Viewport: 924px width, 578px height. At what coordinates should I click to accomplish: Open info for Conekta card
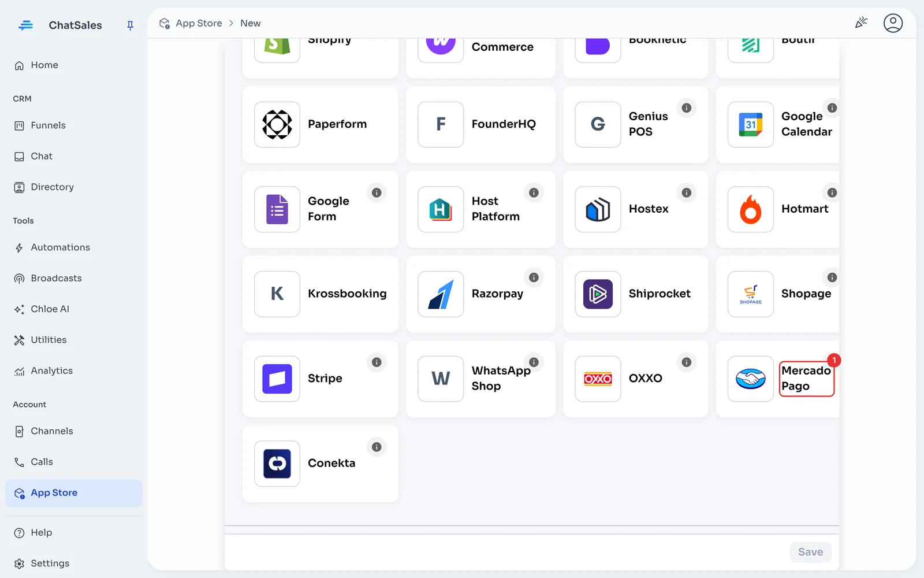click(377, 447)
